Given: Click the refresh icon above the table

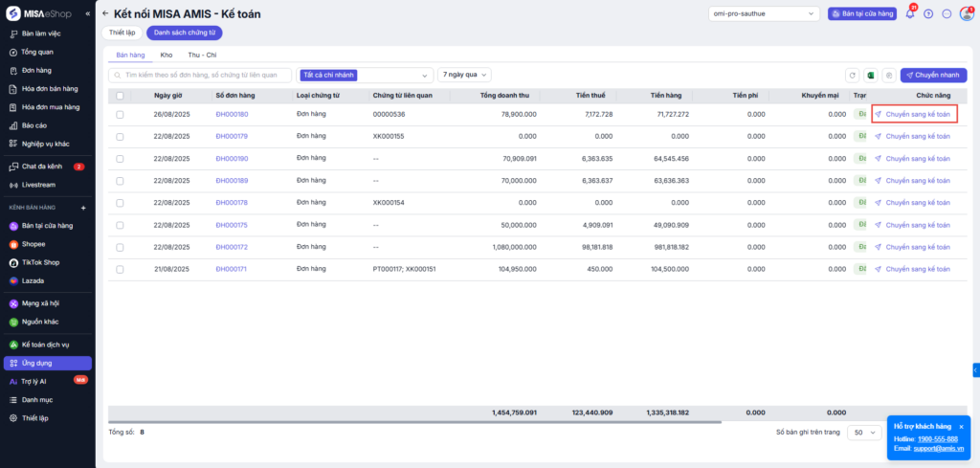Looking at the screenshot, I should click(853, 75).
